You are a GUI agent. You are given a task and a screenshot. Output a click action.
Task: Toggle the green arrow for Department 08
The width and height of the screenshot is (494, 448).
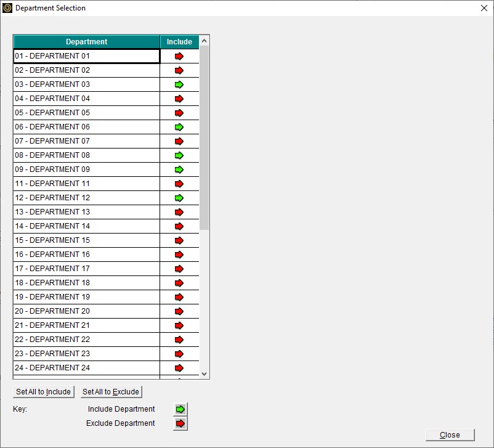coord(179,155)
